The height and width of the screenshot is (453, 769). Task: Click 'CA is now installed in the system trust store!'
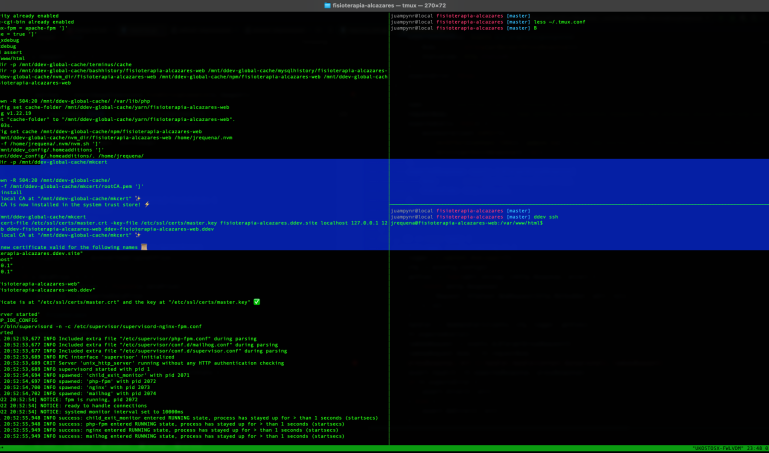click(71, 204)
